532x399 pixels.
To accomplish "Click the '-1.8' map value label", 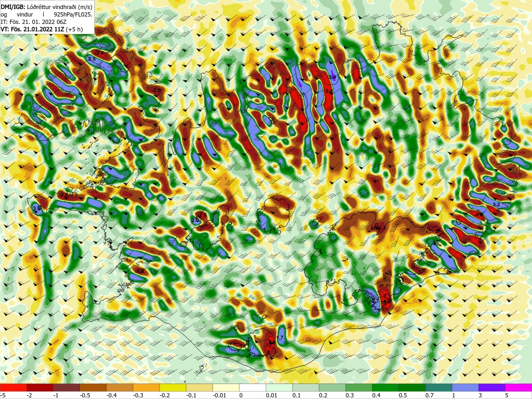I will pyautogui.click(x=140, y=271).
